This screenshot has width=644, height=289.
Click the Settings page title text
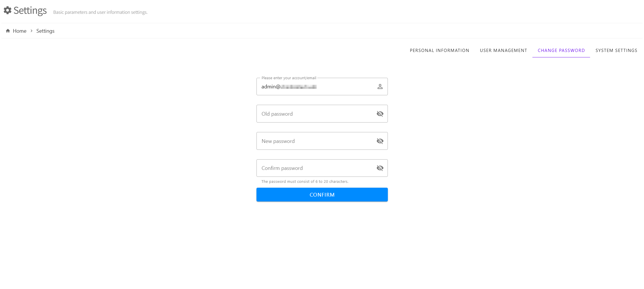pos(30,11)
